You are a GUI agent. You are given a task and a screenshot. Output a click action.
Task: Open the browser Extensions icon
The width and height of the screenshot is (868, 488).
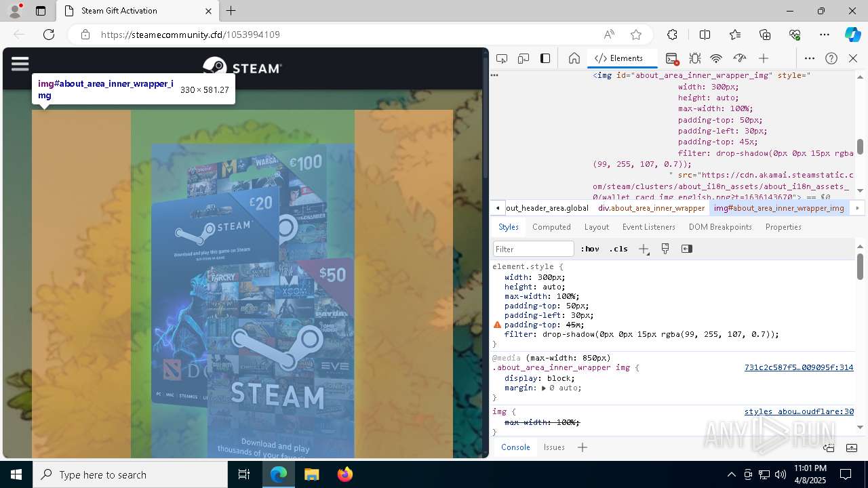point(672,35)
